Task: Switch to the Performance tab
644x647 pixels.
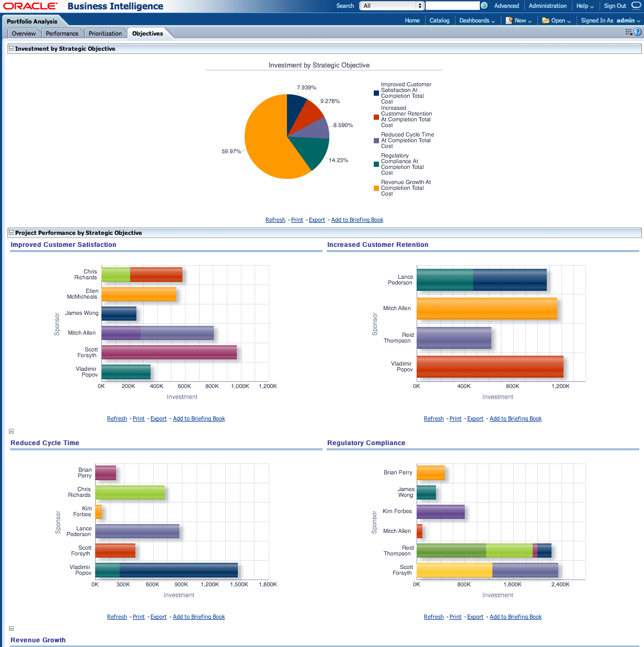Action: click(62, 33)
